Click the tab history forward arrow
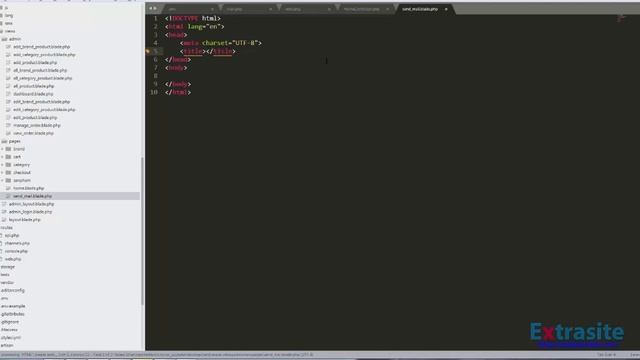The image size is (640, 360). (x=155, y=8)
